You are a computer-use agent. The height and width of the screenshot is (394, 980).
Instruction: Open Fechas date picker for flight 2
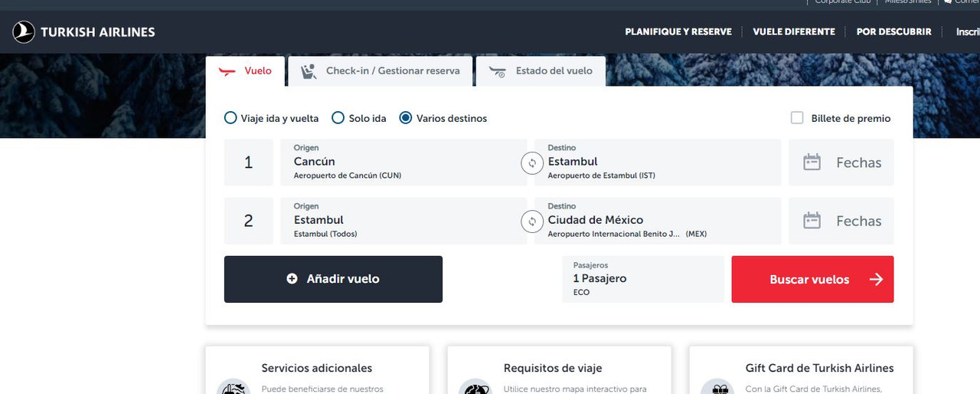(841, 221)
